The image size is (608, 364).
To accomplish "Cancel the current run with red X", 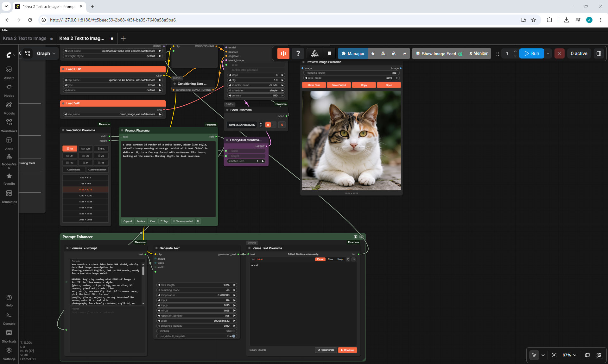I will click(x=560, y=53).
